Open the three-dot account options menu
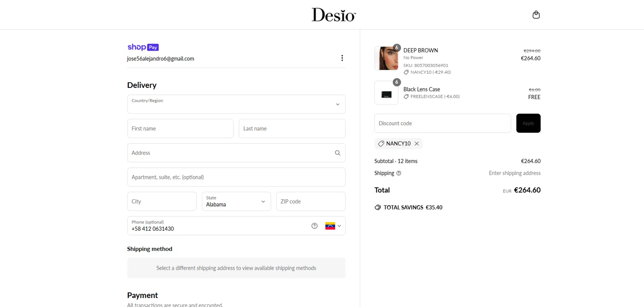 342,58
